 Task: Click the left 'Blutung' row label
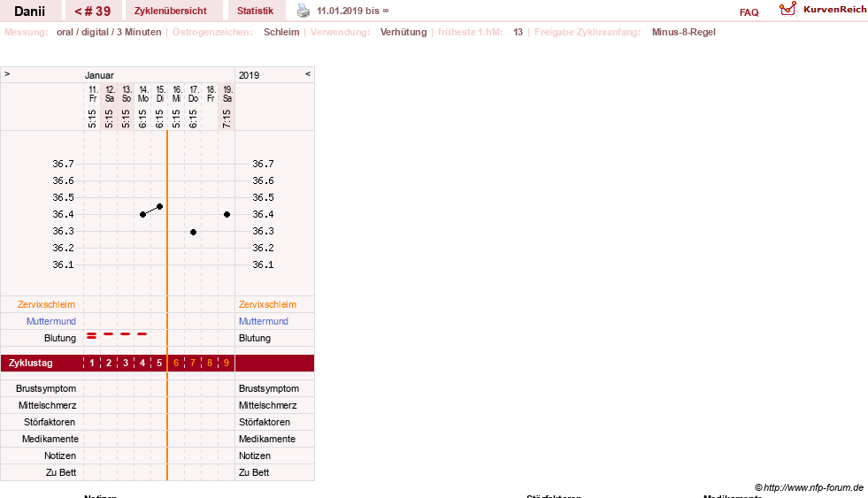pyautogui.click(x=60, y=338)
